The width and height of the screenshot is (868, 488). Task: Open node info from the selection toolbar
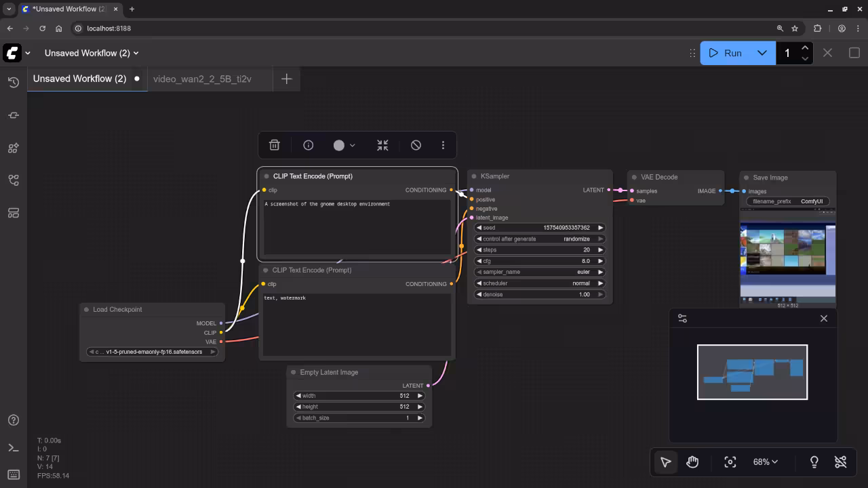tap(308, 145)
